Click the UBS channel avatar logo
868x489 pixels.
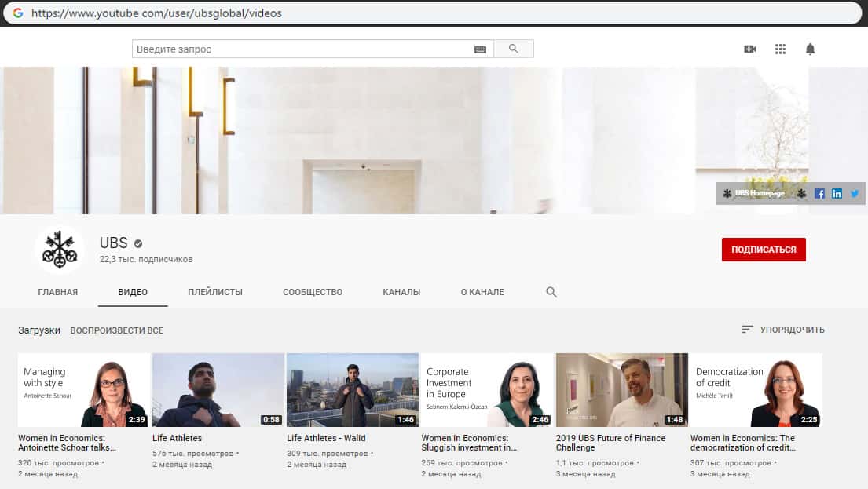pos(60,250)
